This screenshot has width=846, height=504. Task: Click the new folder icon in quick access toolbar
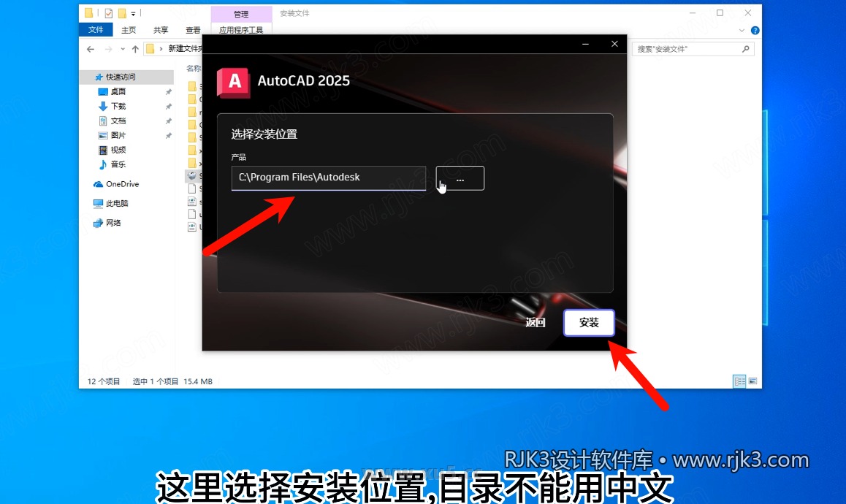tap(122, 13)
